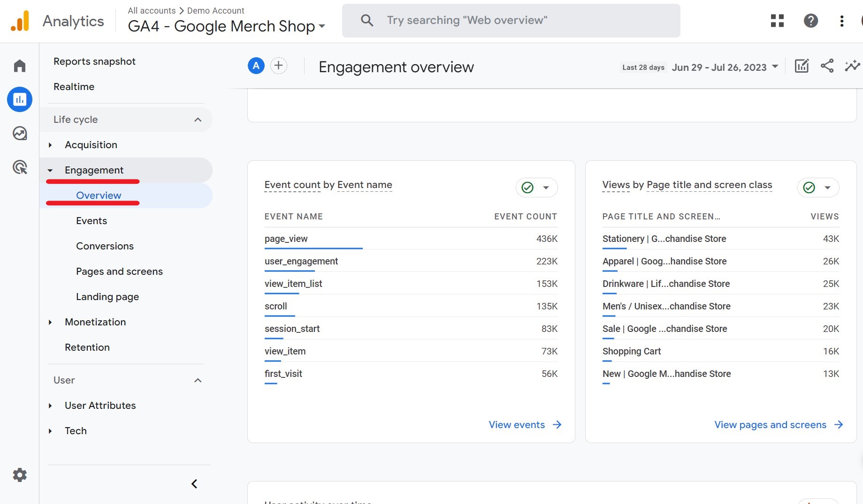Open Admin settings gear icon
The width and height of the screenshot is (863, 504).
[20, 475]
